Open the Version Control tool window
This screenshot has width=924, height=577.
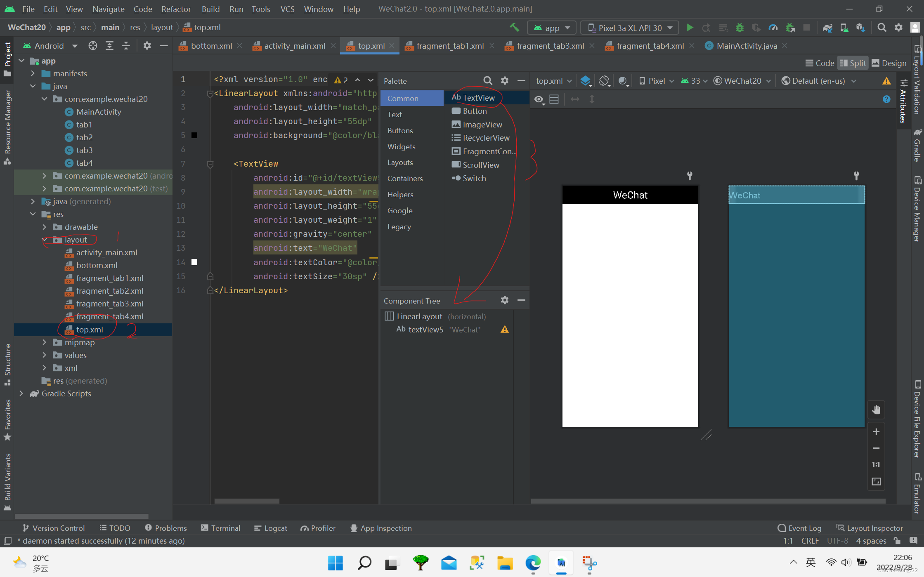click(x=54, y=528)
